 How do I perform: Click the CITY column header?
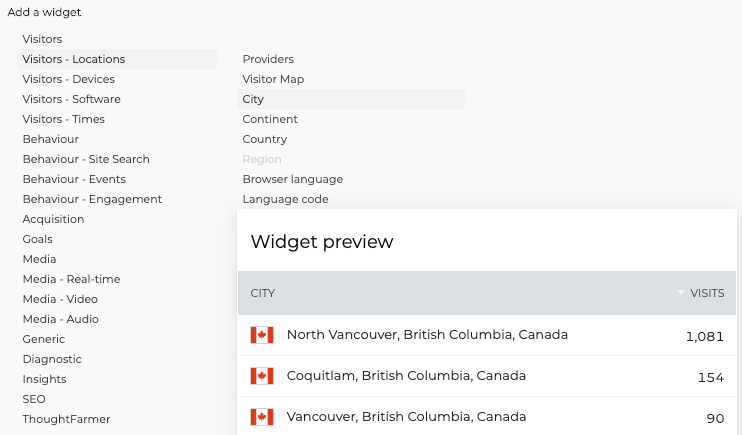(x=263, y=293)
